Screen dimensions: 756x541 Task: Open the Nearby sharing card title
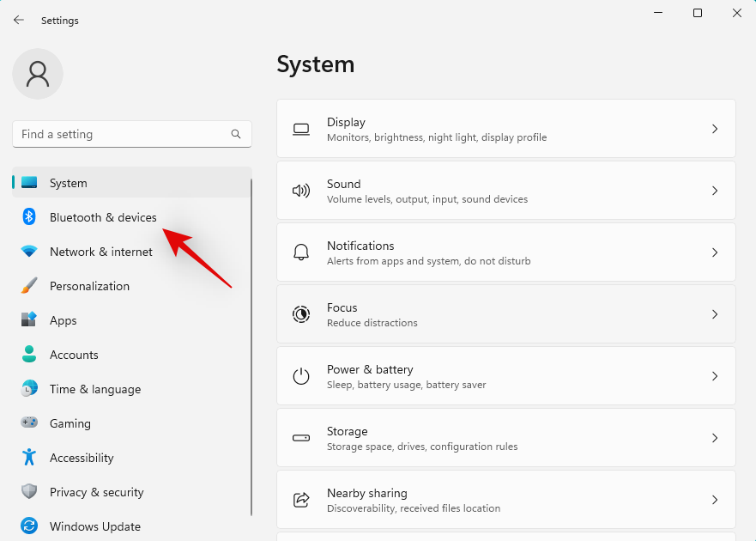coord(367,493)
